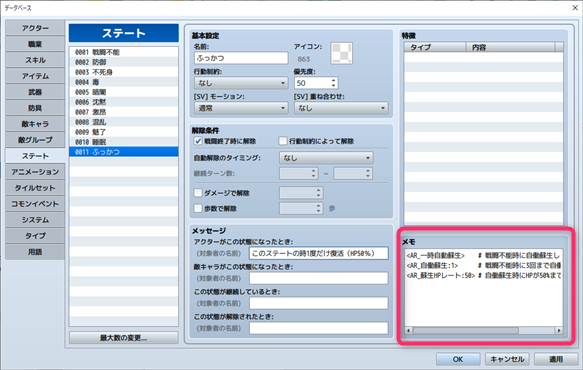Edit the 名前 field containing ふっかつ
The height and width of the screenshot is (370, 583).
241,58
